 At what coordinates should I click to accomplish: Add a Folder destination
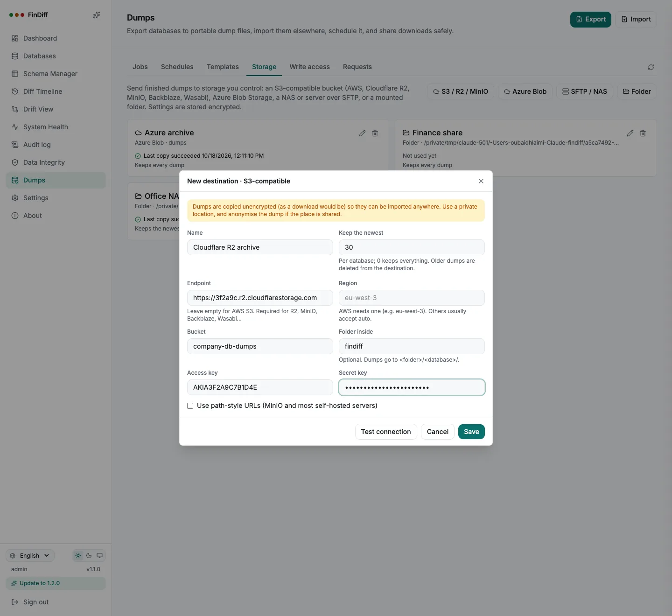point(637,91)
